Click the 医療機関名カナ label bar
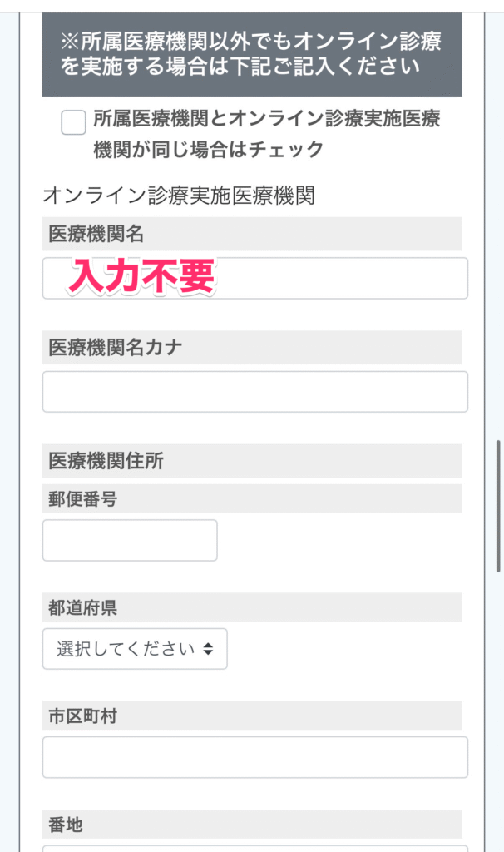Screen dimensions: 504x852 116,348
